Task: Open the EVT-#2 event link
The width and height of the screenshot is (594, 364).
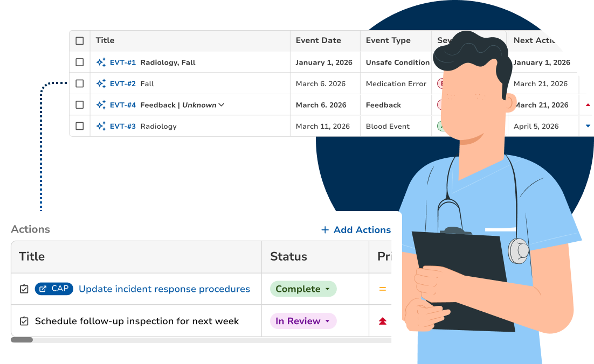Action: coord(123,83)
